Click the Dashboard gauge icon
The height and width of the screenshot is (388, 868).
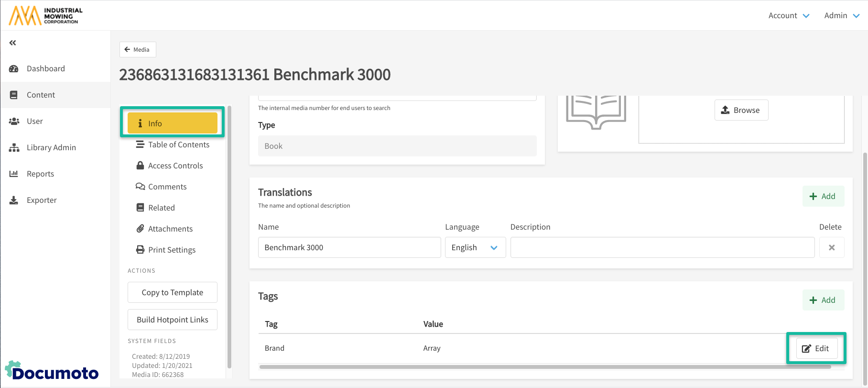[14, 69]
